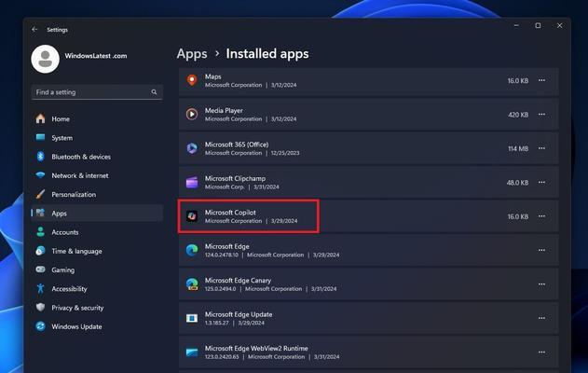Screen dimensions: 588x373
Task: Click the Microsoft 365 (Office) icon
Action: coord(192,148)
